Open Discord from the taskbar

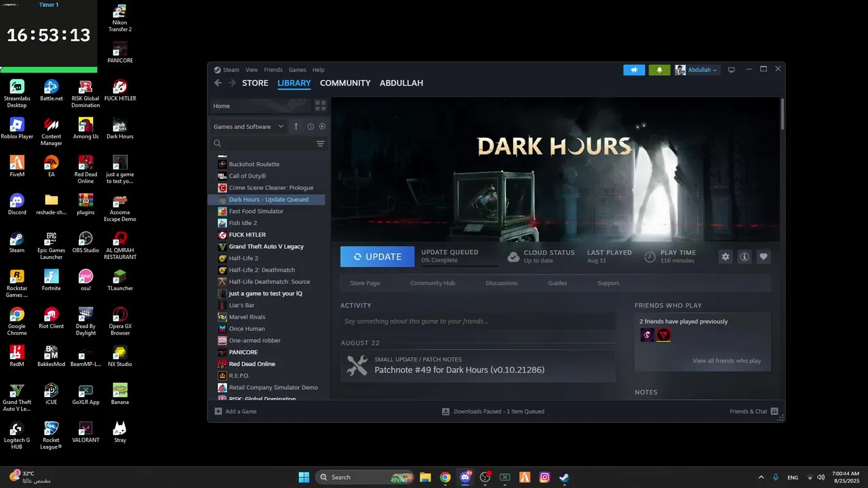[x=465, y=477]
